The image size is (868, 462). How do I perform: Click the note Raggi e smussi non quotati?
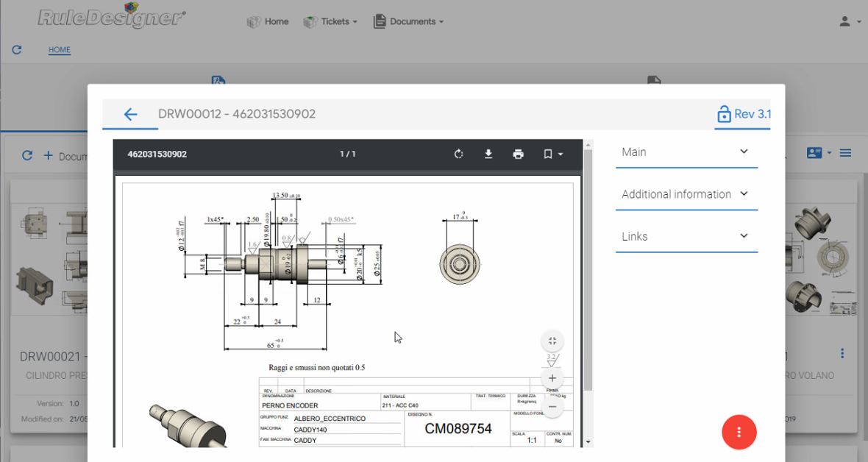(316, 367)
